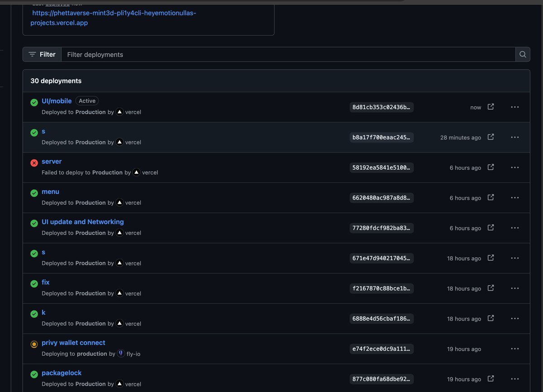
Task: Open more options menu for packagelock
Action: click(x=514, y=379)
